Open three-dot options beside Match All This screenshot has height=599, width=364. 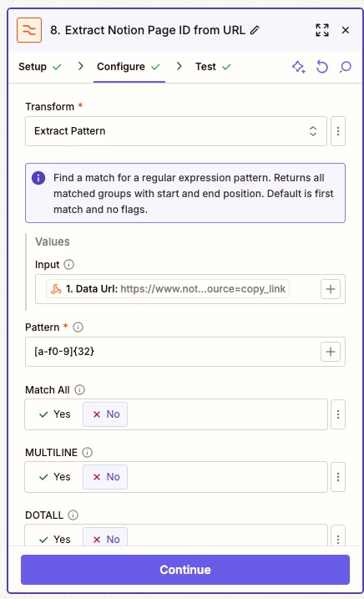[338, 414]
